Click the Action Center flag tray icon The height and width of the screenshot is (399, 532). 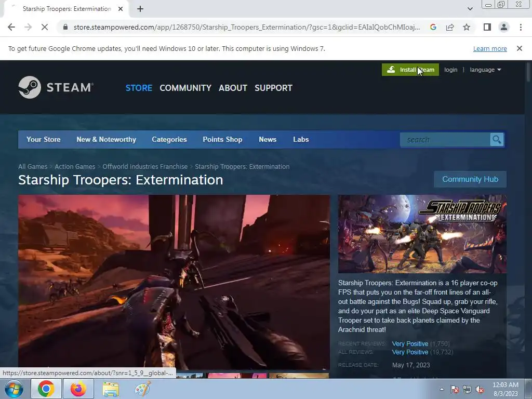[x=455, y=390]
